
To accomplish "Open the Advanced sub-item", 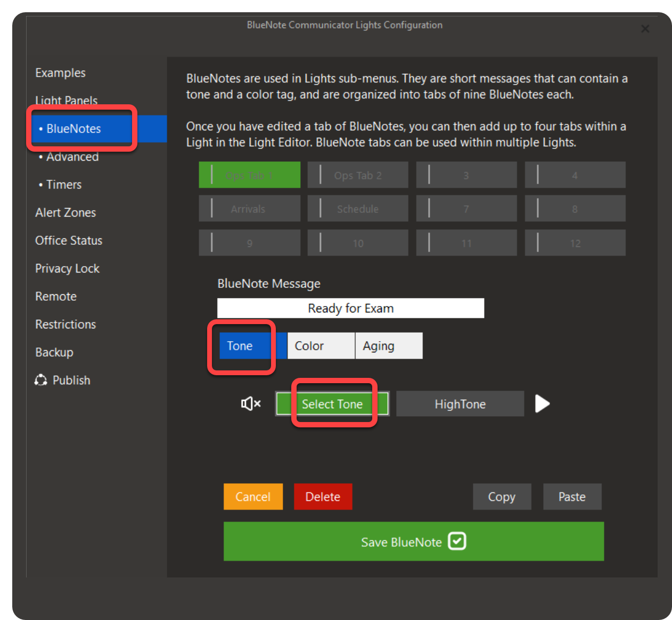I will (x=69, y=157).
